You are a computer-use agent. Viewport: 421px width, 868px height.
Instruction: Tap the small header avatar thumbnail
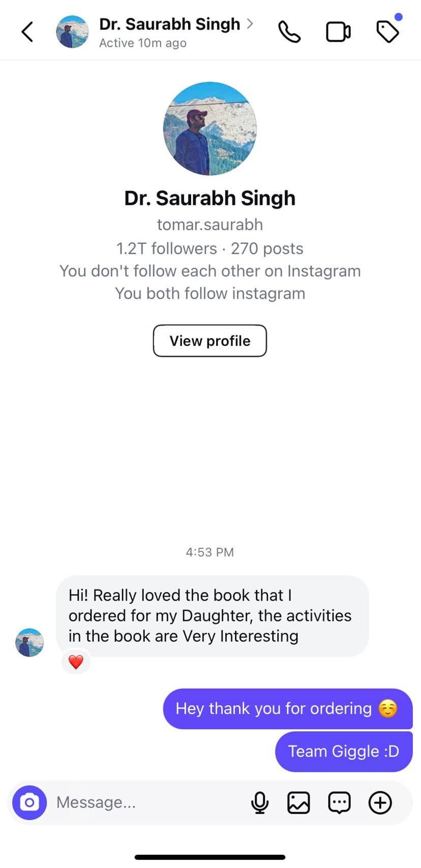[72, 32]
